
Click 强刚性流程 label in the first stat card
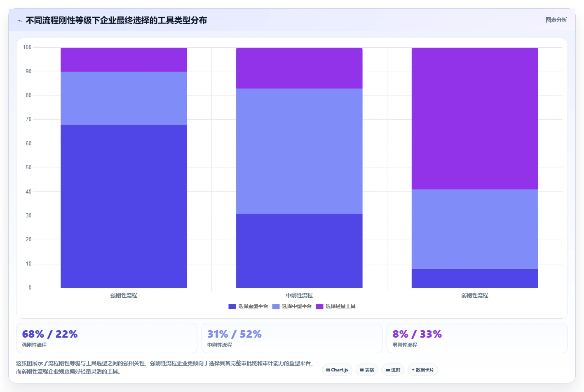point(34,345)
